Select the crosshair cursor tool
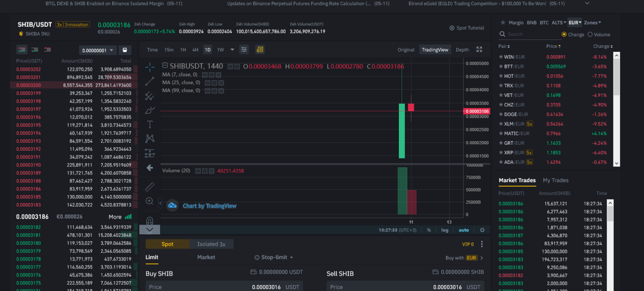This screenshot has height=291, width=644. (150, 67)
